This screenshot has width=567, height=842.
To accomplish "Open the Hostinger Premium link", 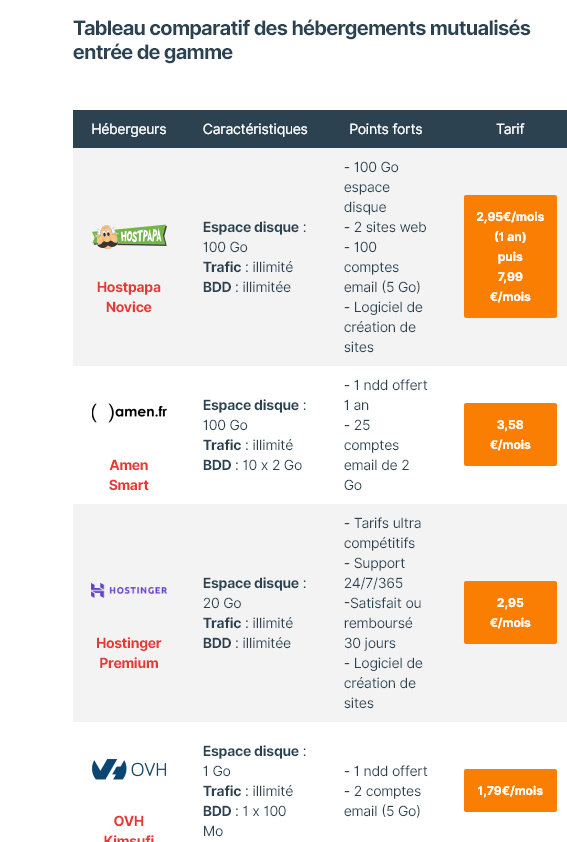I will point(129,653).
